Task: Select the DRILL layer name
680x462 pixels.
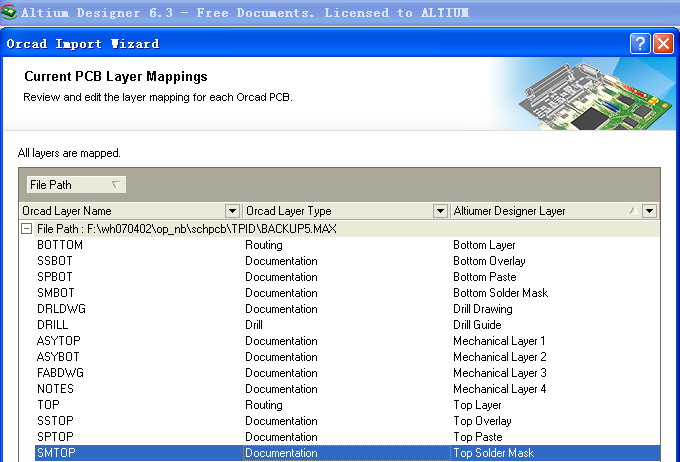Action: click(x=52, y=325)
